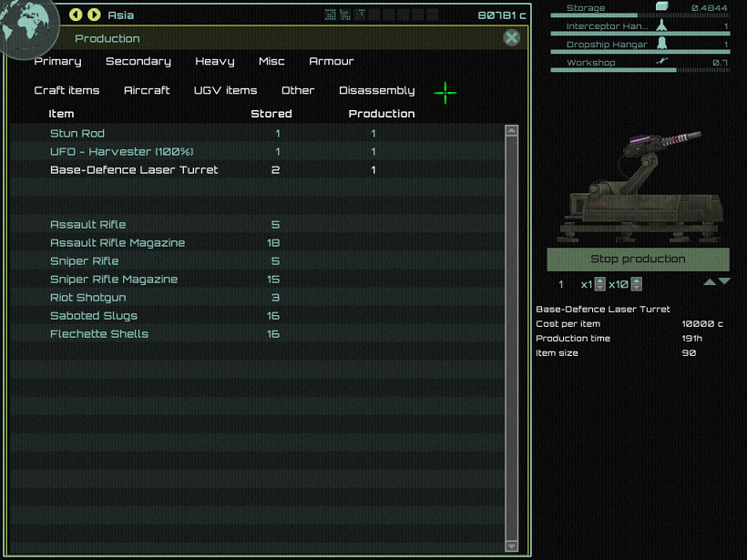This screenshot has width=747, height=560.
Task: Increase quantity by ten with x10 up arrow
Action: point(637,281)
